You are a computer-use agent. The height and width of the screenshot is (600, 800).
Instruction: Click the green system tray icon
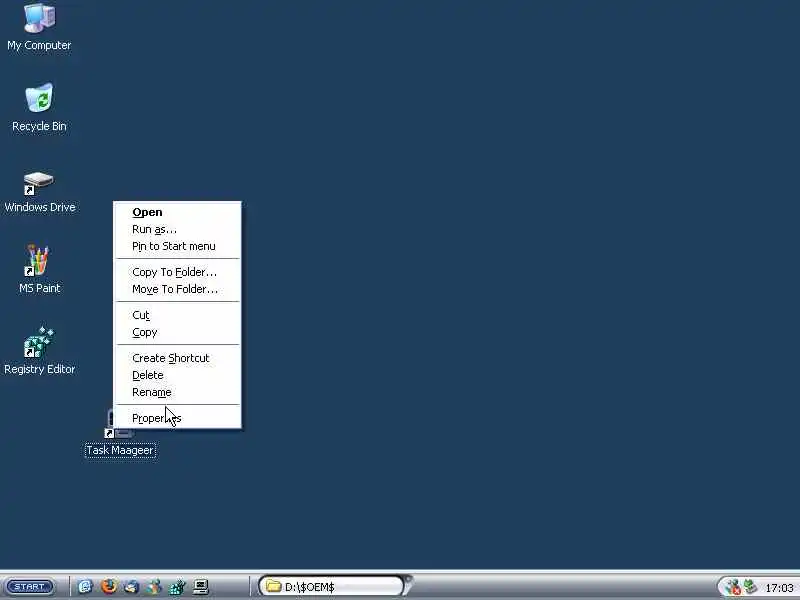(750, 587)
